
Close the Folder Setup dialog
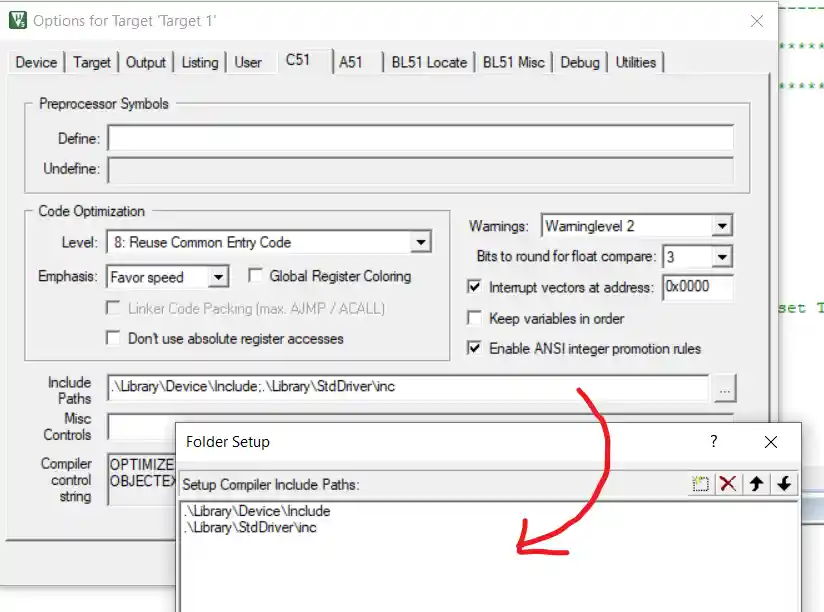(770, 441)
